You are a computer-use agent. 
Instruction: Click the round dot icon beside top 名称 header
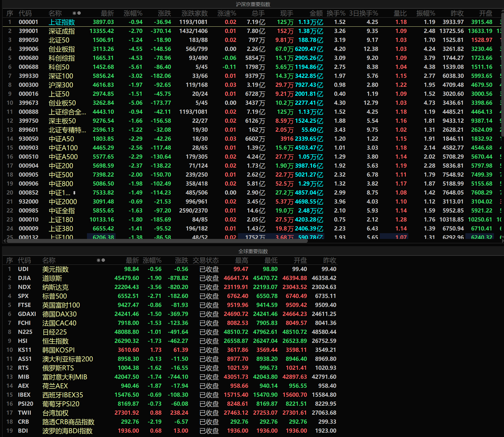pos(79,13)
